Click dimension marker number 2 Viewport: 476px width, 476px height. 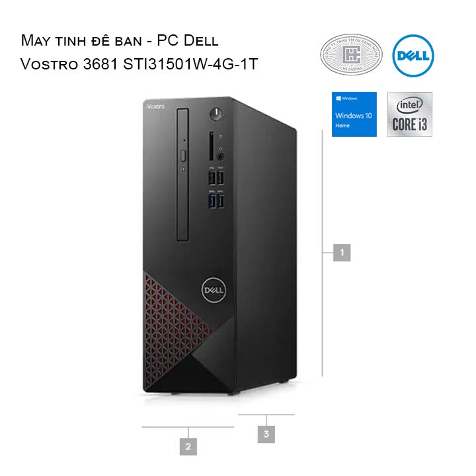point(188,446)
